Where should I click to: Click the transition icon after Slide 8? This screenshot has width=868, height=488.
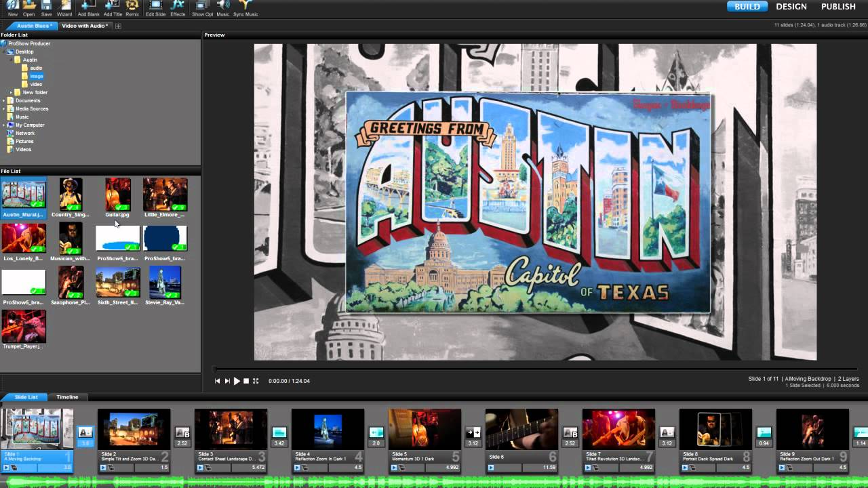[764, 432]
